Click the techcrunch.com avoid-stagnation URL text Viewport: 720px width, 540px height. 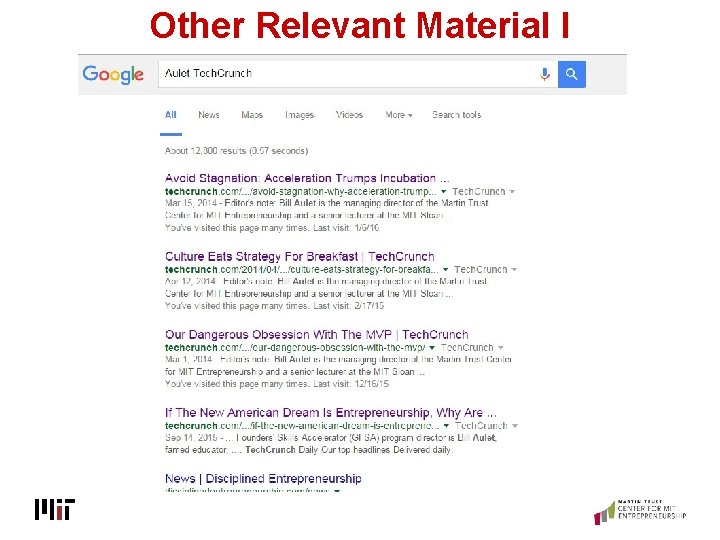pos(301,191)
